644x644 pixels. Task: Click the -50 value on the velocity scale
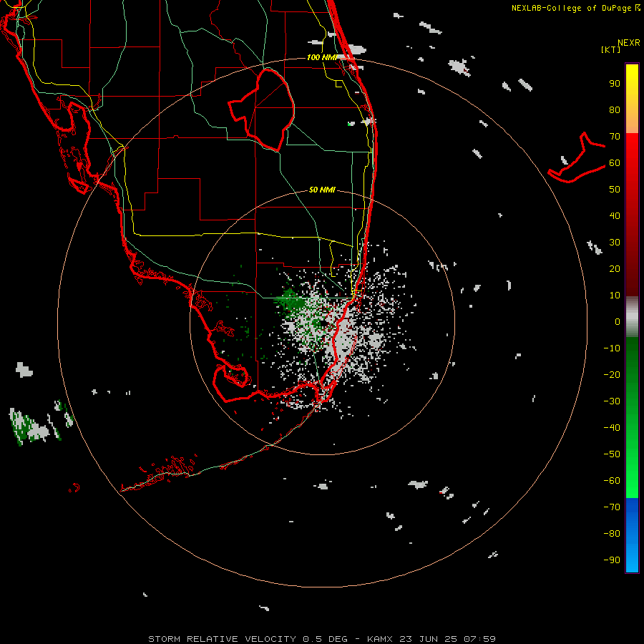(612, 454)
